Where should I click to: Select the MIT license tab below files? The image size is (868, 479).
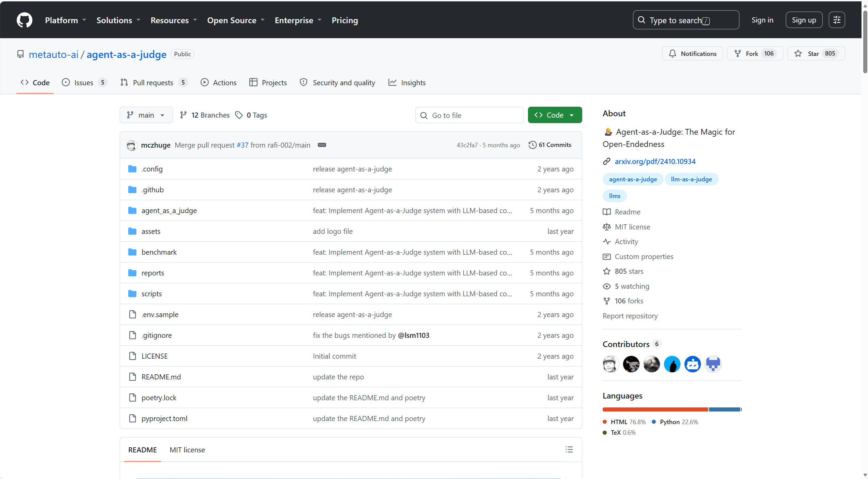click(187, 450)
